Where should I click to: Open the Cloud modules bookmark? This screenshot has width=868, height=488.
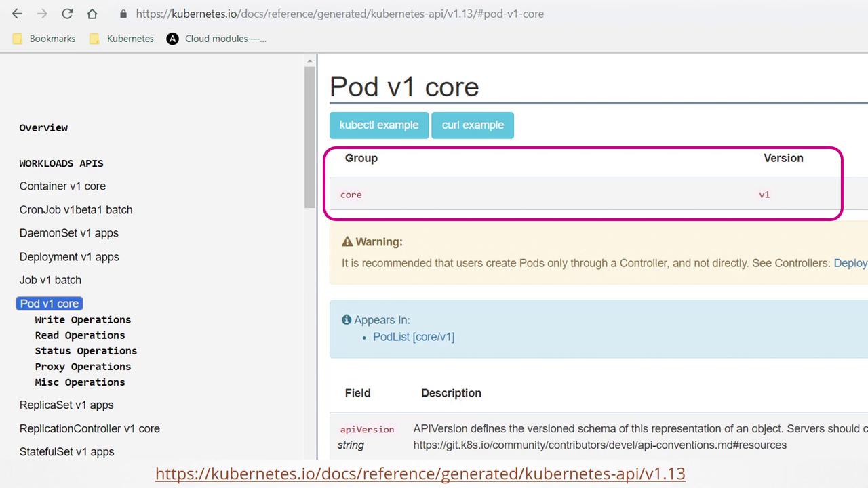pos(217,39)
